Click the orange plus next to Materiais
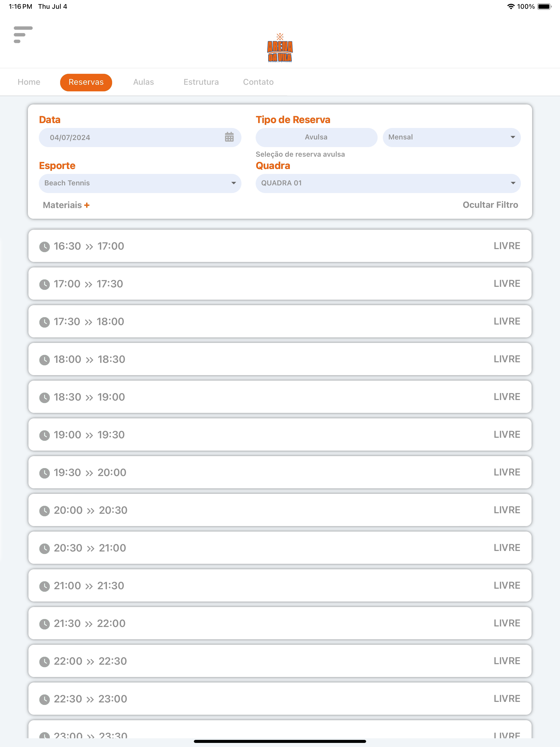Screen dimensions: 560x747 [87, 205]
